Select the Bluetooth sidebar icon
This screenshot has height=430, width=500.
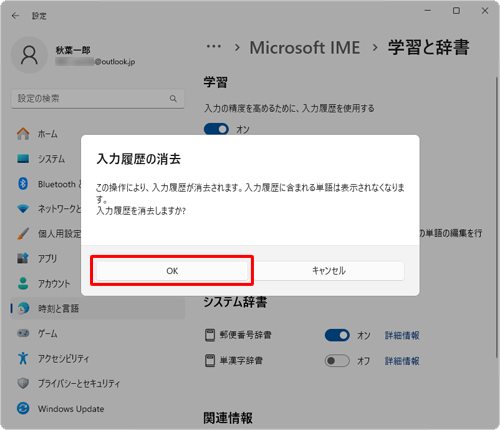23,184
